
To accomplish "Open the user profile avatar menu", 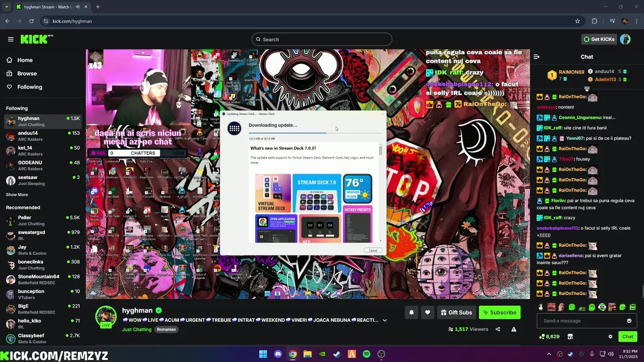I will coord(625,39).
